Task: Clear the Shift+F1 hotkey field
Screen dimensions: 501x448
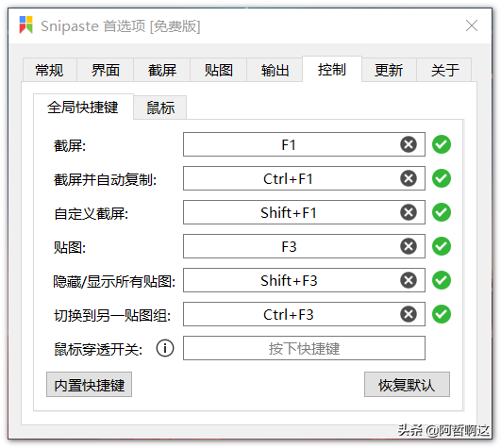Action: (409, 212)
